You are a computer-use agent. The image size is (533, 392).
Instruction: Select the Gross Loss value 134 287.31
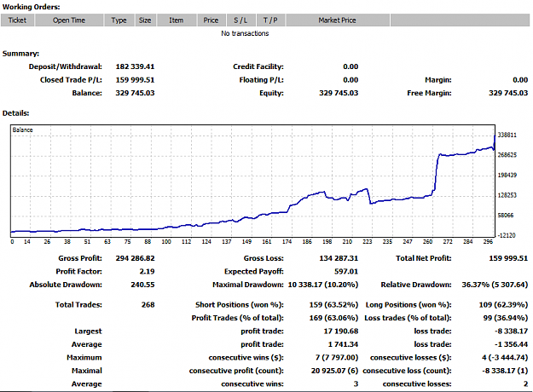coord(339,258)
